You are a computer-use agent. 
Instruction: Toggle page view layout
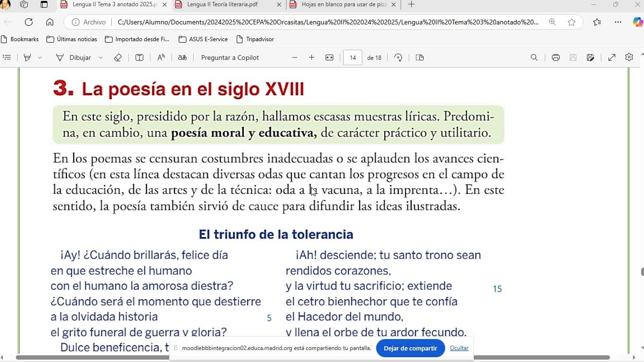(420, 57)
